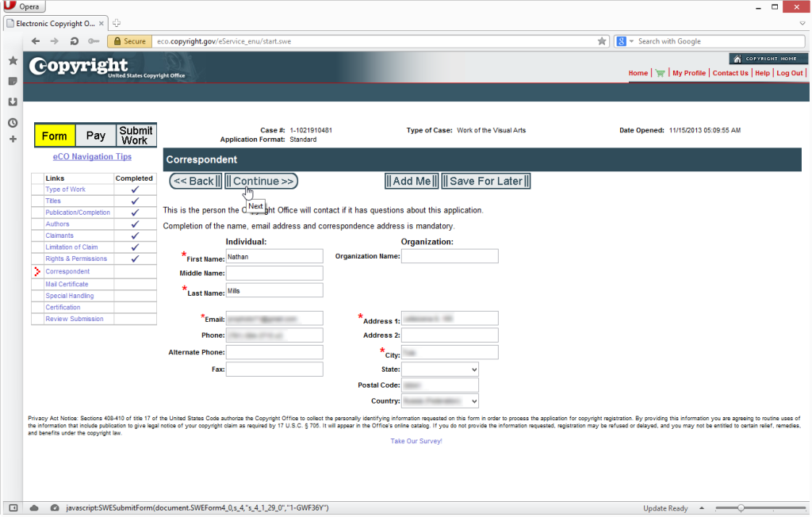Click the Last Name field
812x517 pixels.
(274, 291)
